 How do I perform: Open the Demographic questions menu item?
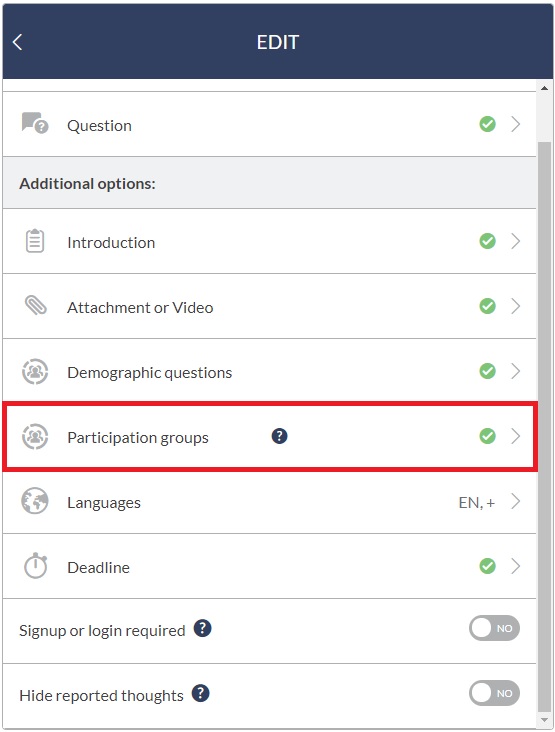pyautogui.click(x=270, y=372)
